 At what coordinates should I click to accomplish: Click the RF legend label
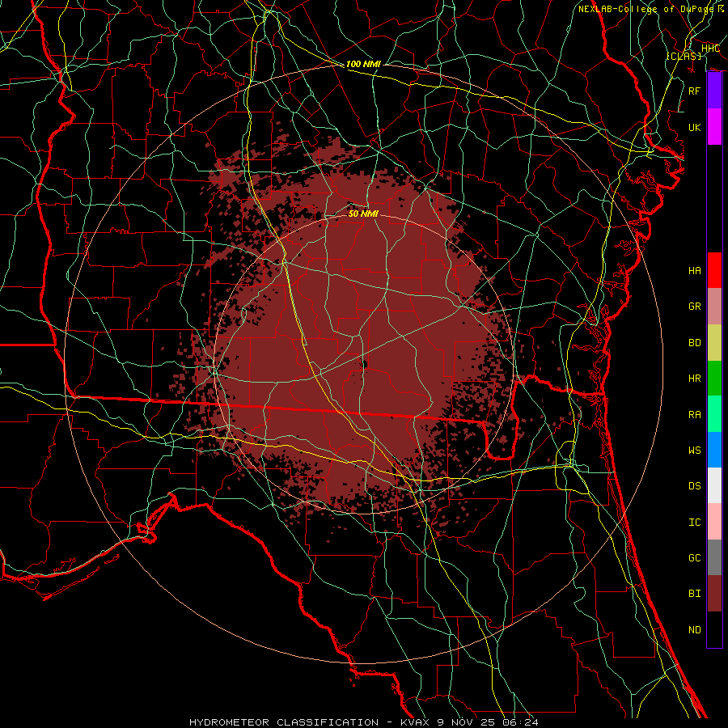(x=695, y=91)
